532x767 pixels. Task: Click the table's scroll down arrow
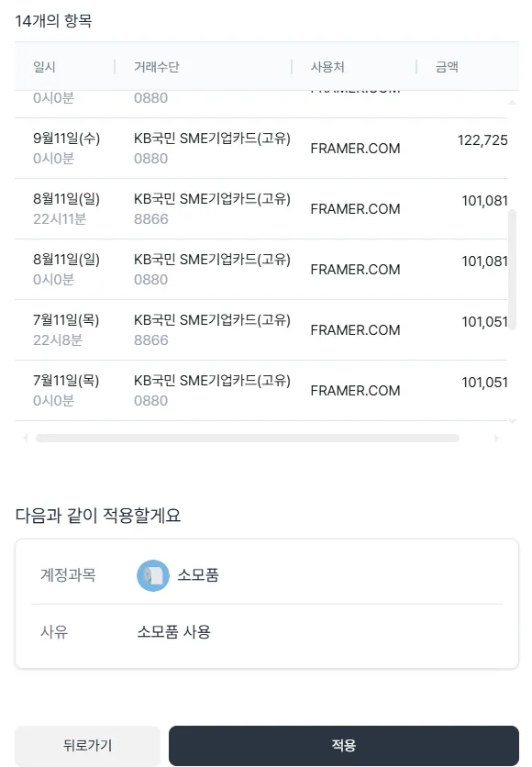pos(512,421)
